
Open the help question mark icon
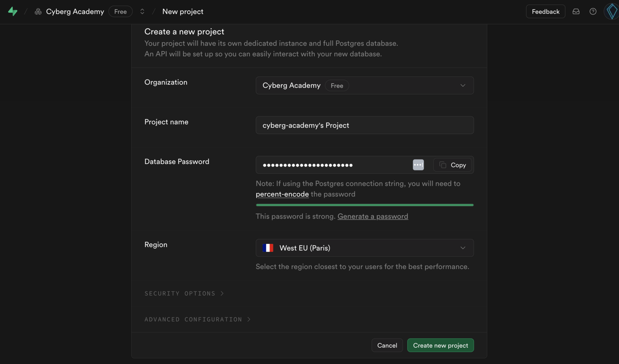pos(593,12)
